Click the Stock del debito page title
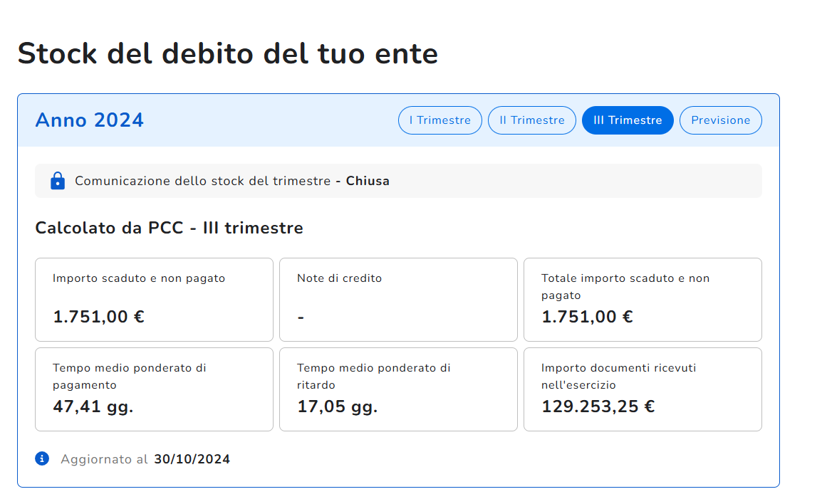The width and height of the screenshot is (827, 504). [227, 53]
